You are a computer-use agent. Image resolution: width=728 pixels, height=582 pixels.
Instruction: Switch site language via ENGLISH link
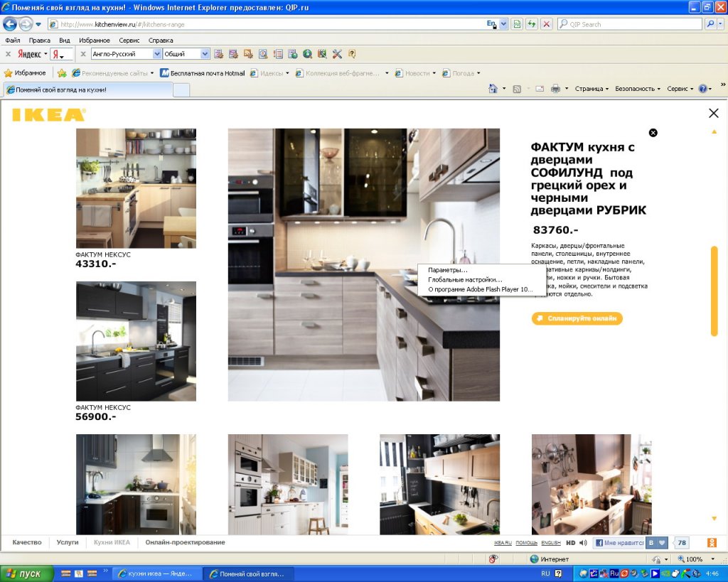tap(551, 542)
